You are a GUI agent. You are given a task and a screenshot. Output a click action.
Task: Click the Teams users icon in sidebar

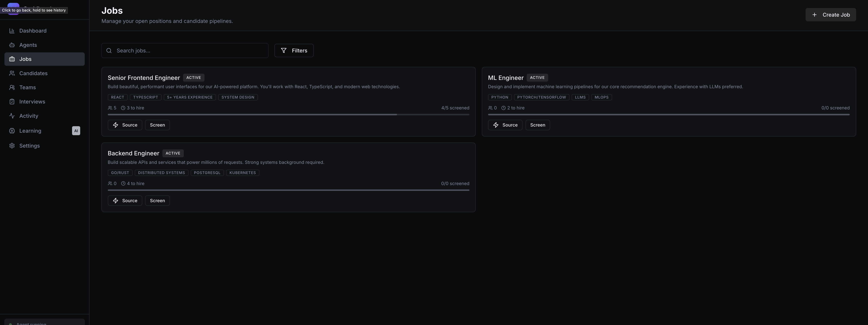12,87
